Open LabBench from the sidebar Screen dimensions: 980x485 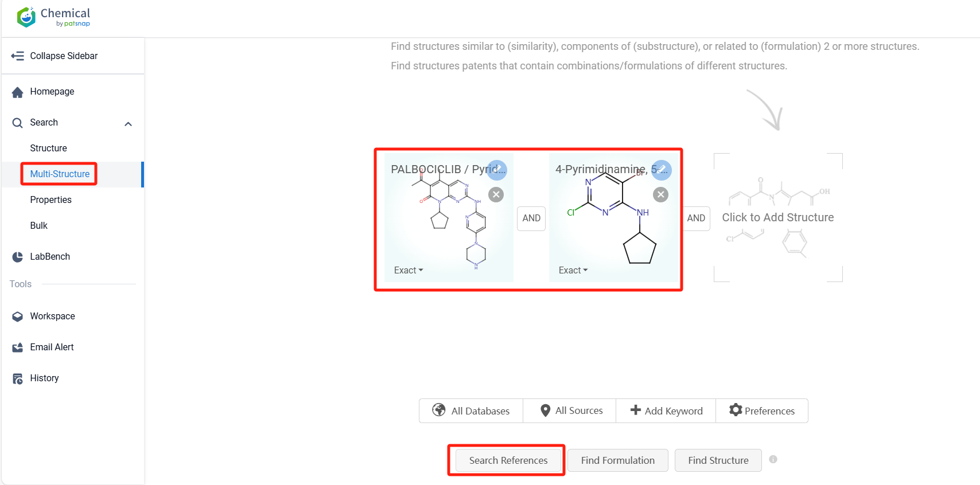(x=50, y=257)
